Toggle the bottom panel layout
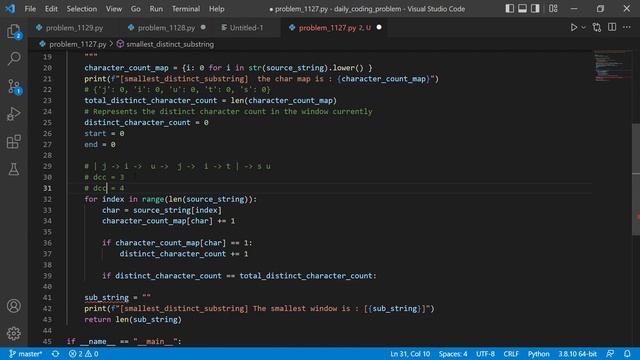 tap(522, 9)
